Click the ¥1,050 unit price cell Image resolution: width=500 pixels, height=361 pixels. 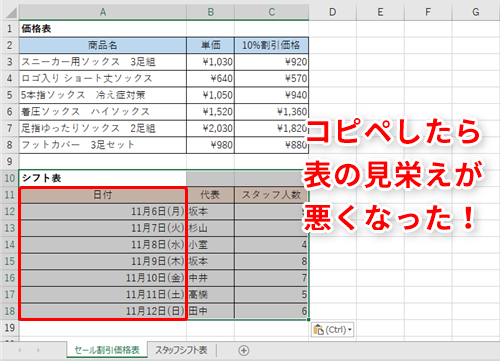click(x=210, y=95)
